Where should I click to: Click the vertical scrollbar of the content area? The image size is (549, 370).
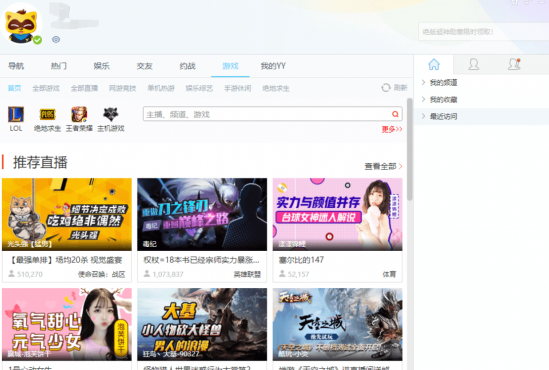coord(409,149)
